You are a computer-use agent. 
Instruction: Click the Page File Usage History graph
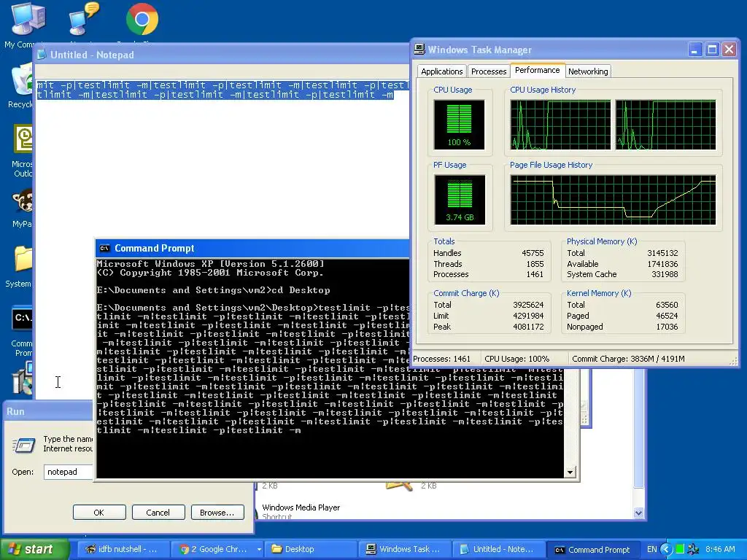click(x=613, y=200)
